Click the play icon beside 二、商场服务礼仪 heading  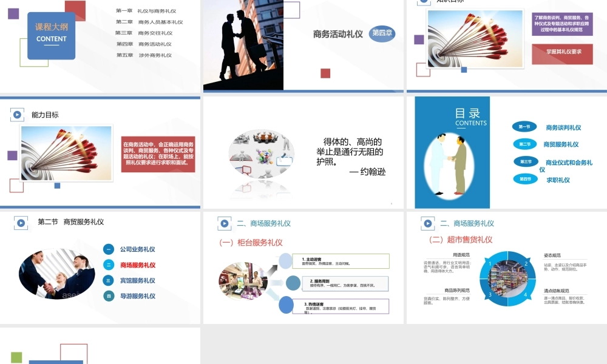pyautogui.click(x=224, y=223)
